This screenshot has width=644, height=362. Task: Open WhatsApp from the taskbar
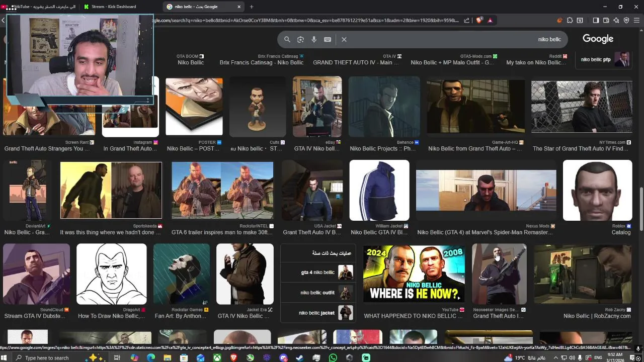click(x=333, y=357)
